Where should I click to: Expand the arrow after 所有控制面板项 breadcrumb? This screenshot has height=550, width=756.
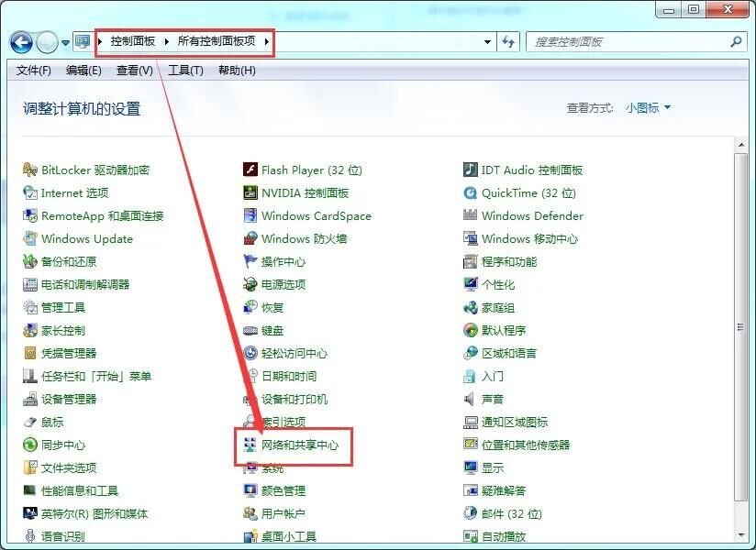pyautogui.click(x=266, y=41)
